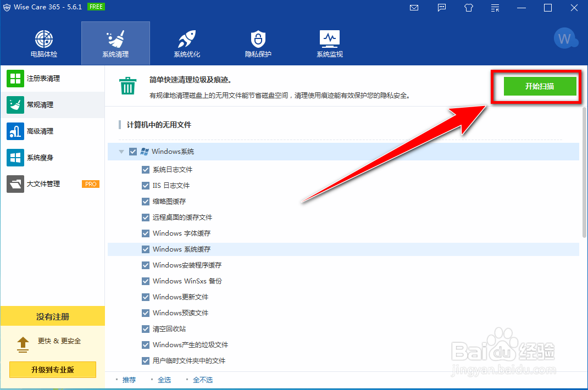Stay on the 系统清理 tab
Image resolution: width=588 pixels, height=390 pixels.
click(x=115, y=43)
